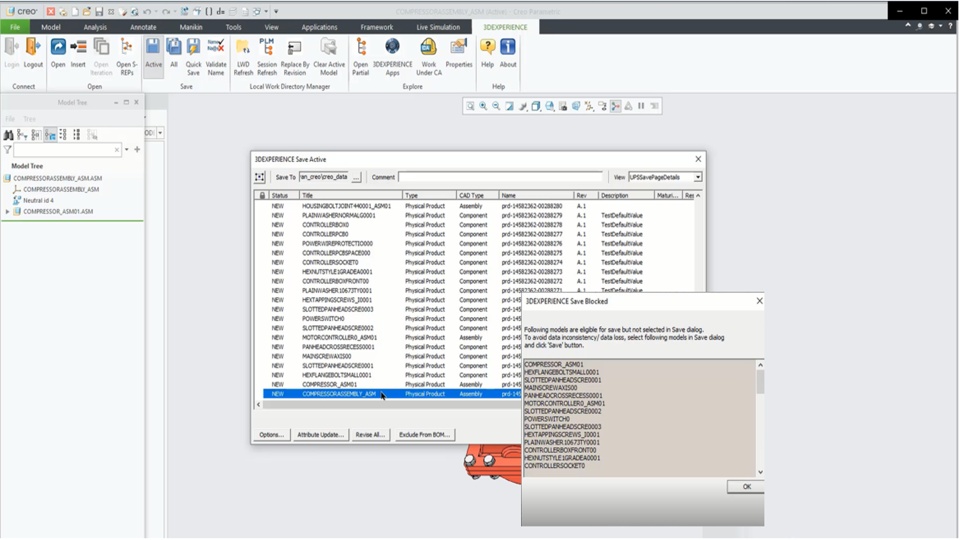The height and width of the screenshot is (540, 960).
Task: Open the View UPSSavePageDetails dropdown
Action: [x=697, y=177]
